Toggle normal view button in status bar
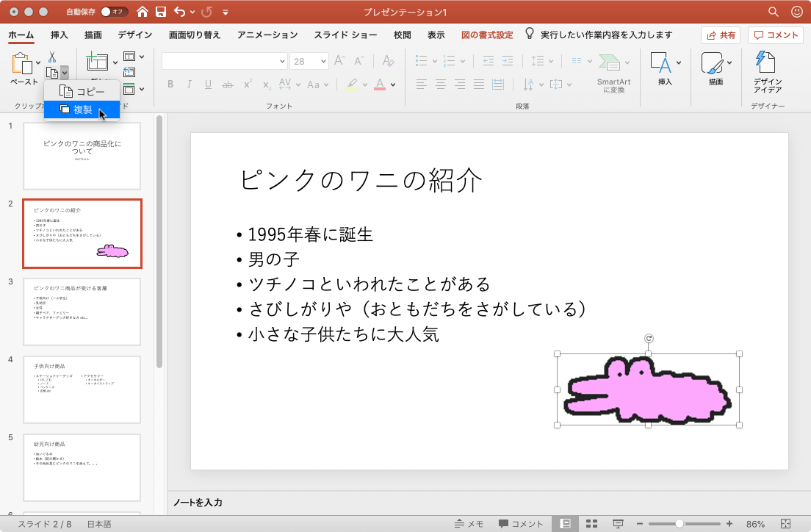 pyautogui.click(x=565, y=524)
